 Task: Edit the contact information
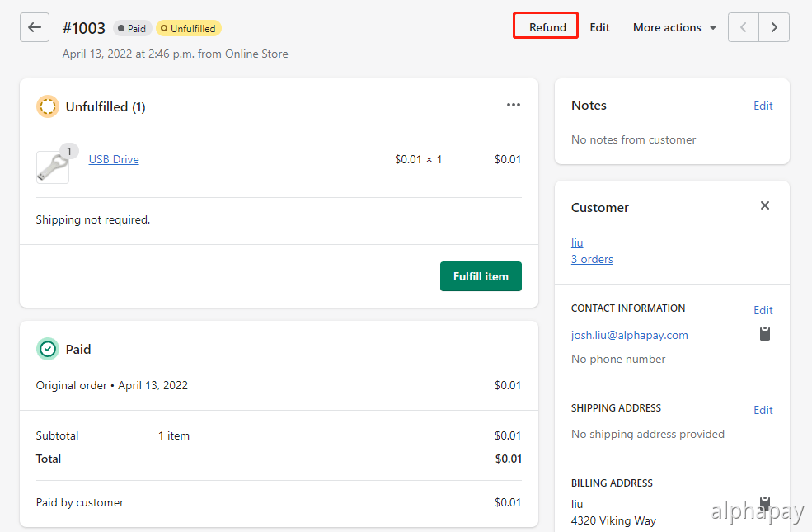click(763, 310)
